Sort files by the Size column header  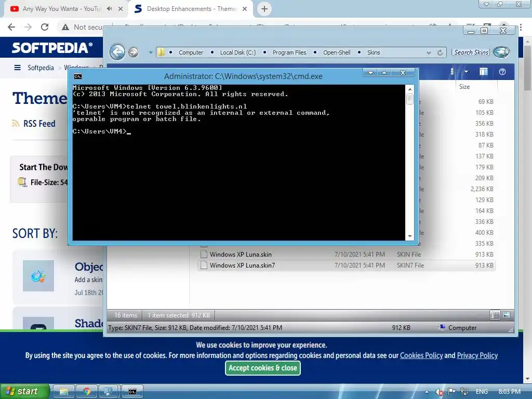point(476,87)
